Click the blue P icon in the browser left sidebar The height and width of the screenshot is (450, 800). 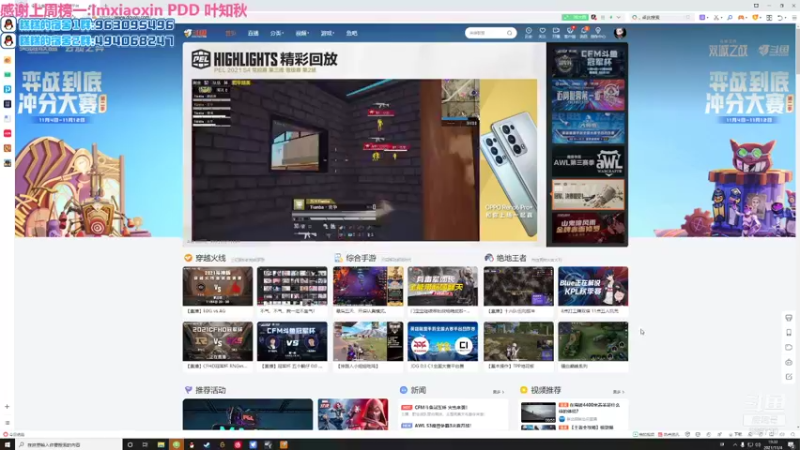(7, 89)
